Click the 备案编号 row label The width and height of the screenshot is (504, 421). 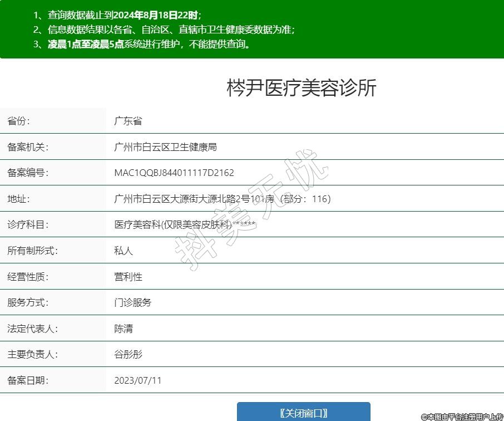tap(28, 173)
